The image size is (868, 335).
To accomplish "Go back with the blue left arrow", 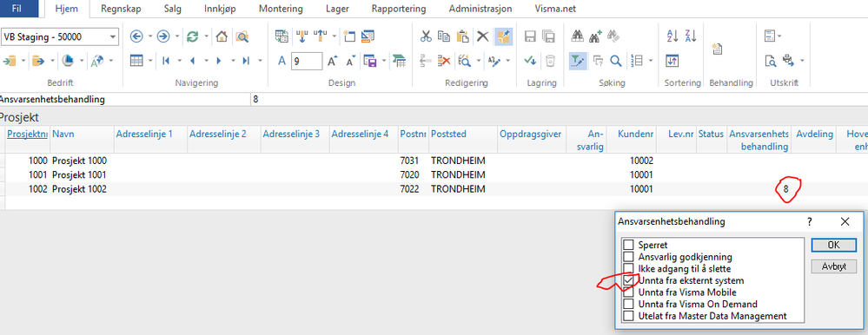I will coord(136,36).
